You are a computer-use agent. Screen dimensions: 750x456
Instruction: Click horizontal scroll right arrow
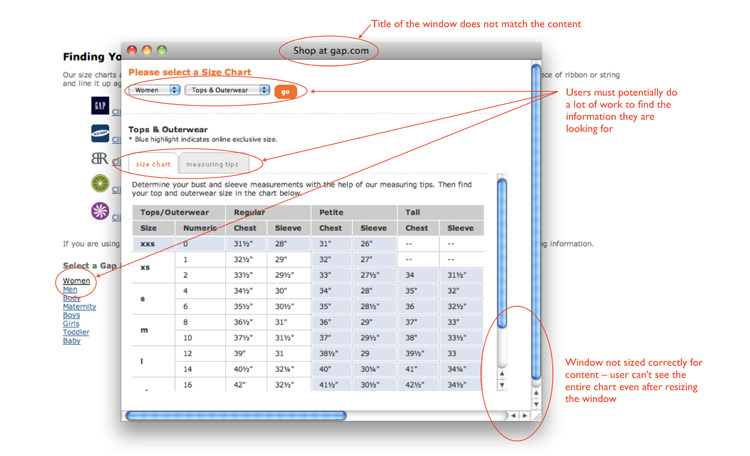pyautogui.click(x=525, y=416)
